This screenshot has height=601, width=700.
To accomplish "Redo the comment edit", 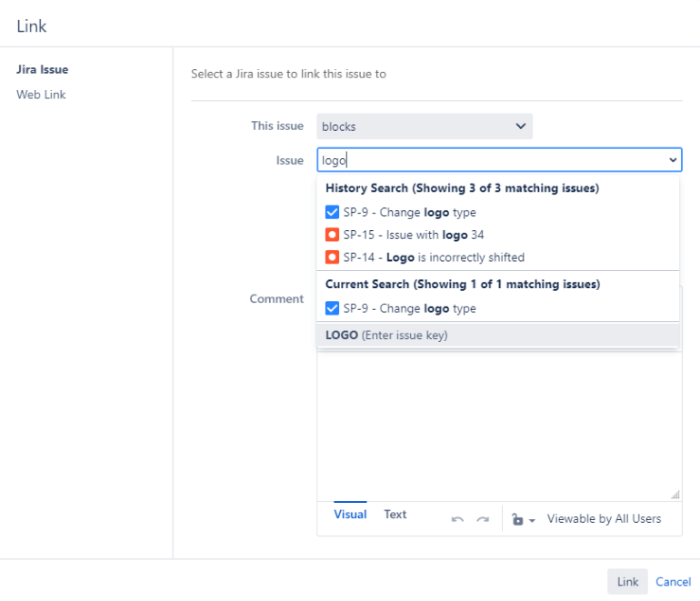I will [x=483, y=519].
